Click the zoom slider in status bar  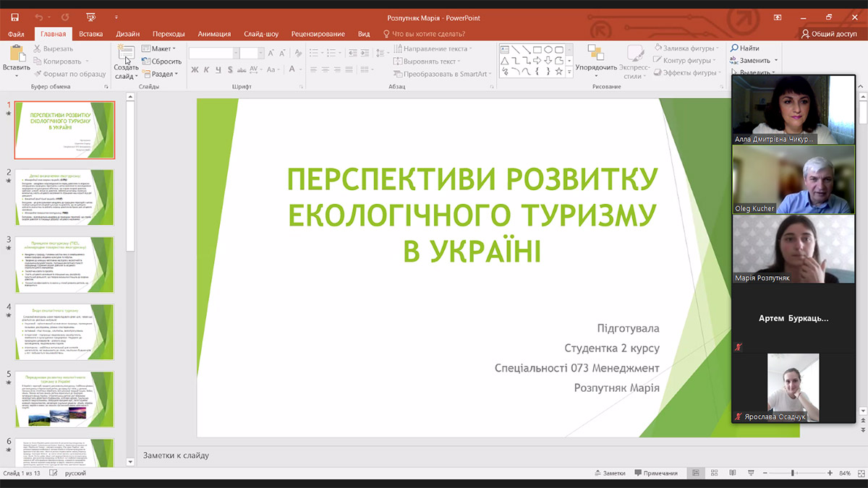793,473
